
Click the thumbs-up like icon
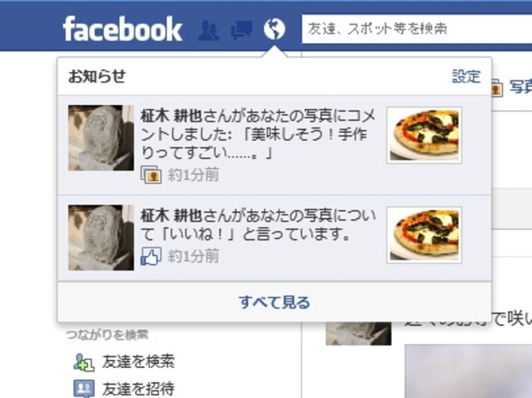pos(151,256)
